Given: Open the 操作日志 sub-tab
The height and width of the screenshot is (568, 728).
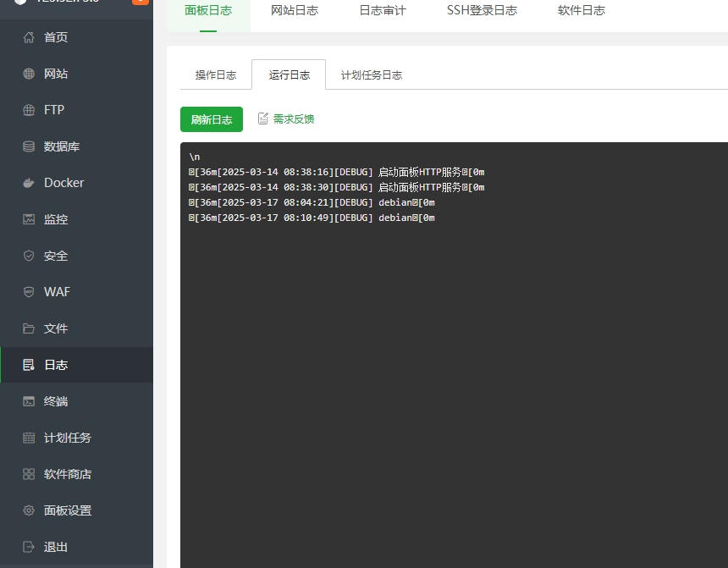Looking at the screenshot, I should (216, 74).
